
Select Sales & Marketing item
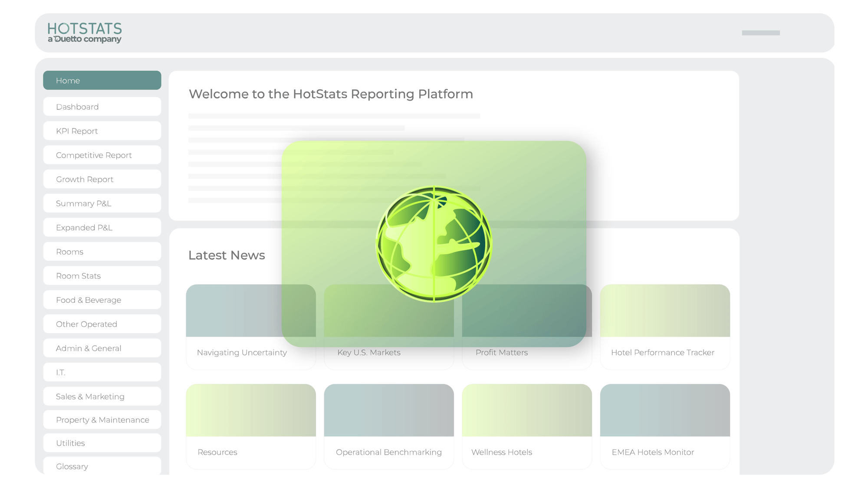coord(102,396)
